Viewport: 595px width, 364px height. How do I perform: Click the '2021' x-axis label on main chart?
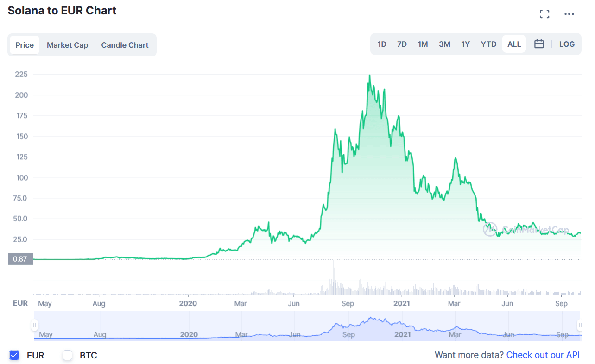[401, 304]
